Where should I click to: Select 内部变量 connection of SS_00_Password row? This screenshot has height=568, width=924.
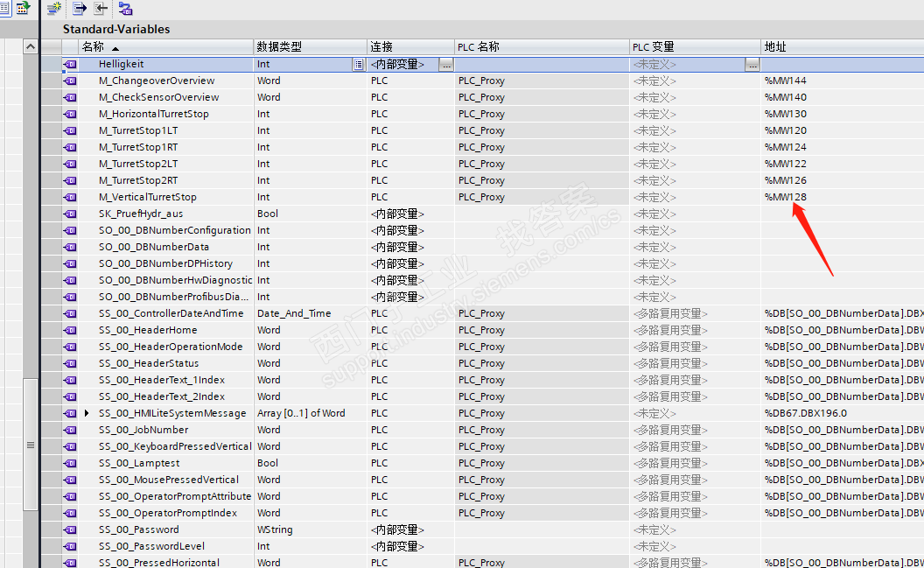(x=397, y=529)
